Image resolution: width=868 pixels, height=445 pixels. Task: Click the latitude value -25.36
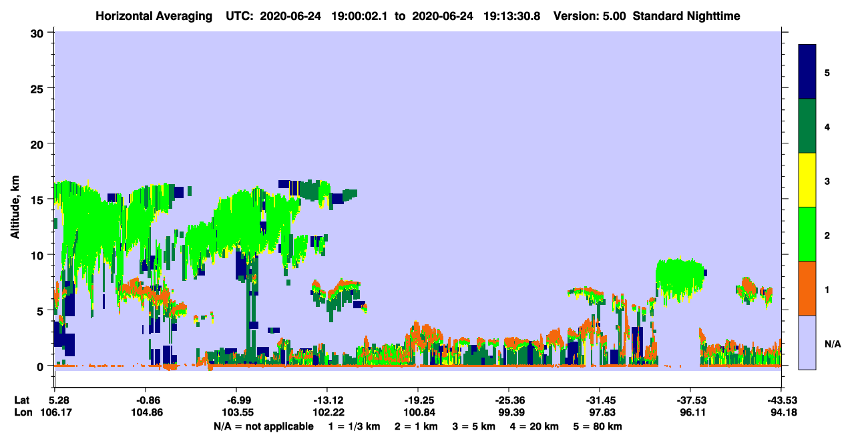click(509, 400)
